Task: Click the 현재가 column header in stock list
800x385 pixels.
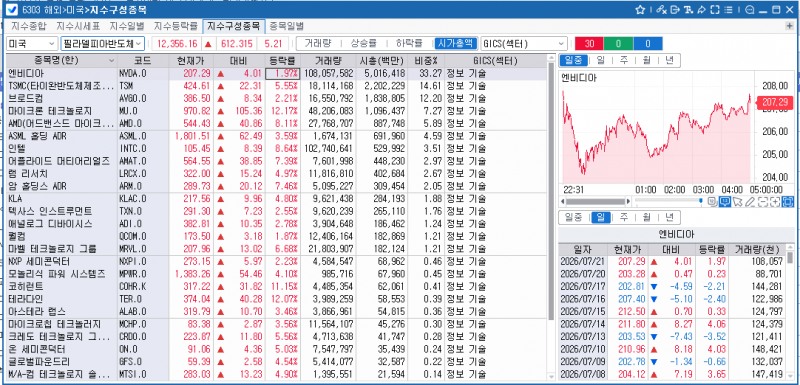Action: point(190,61)
